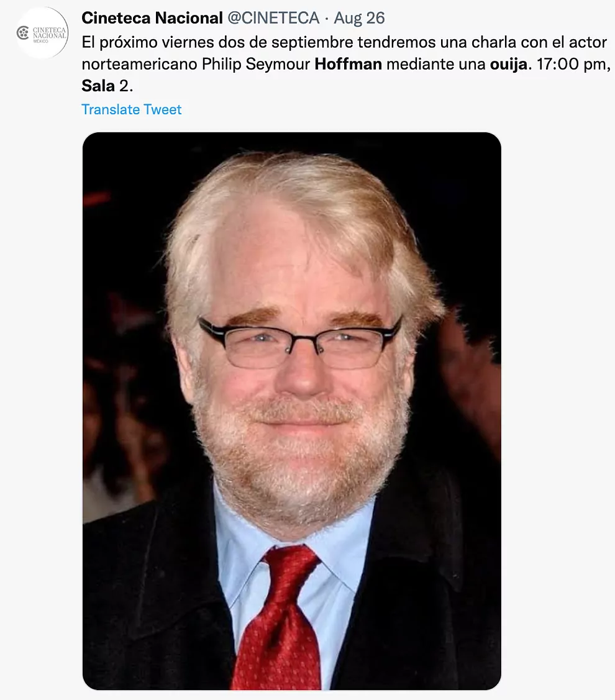The height and width of the screenshot is (700, 615).
Task: Click Philip Seymour name in tweet text
Action: (x=255, y=65)
